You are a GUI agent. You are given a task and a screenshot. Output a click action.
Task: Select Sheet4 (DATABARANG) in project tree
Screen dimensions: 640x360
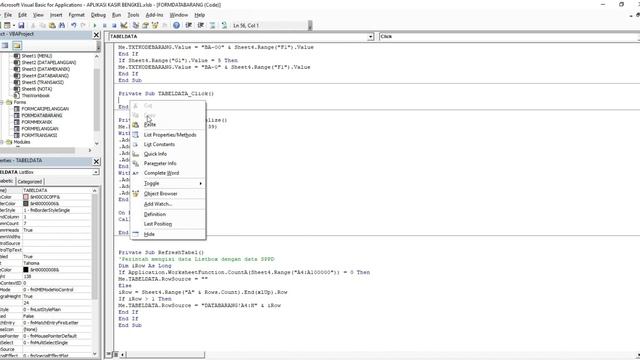pyautogui.click(x=45, y=76)
